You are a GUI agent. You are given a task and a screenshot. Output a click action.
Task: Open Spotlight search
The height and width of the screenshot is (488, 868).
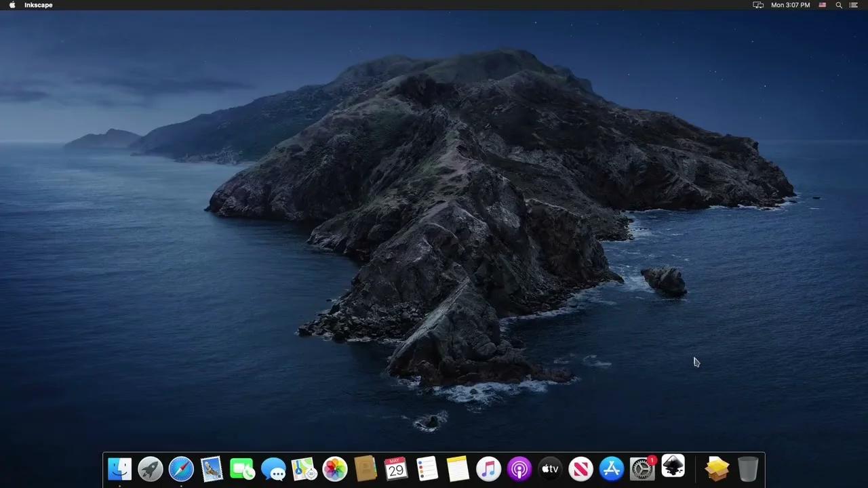(839, 5)
